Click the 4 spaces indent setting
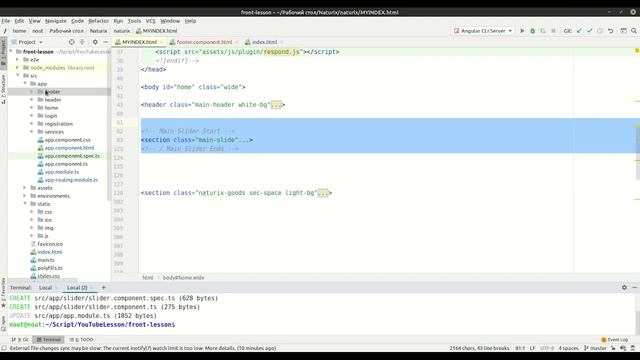 tap(569, 348)
